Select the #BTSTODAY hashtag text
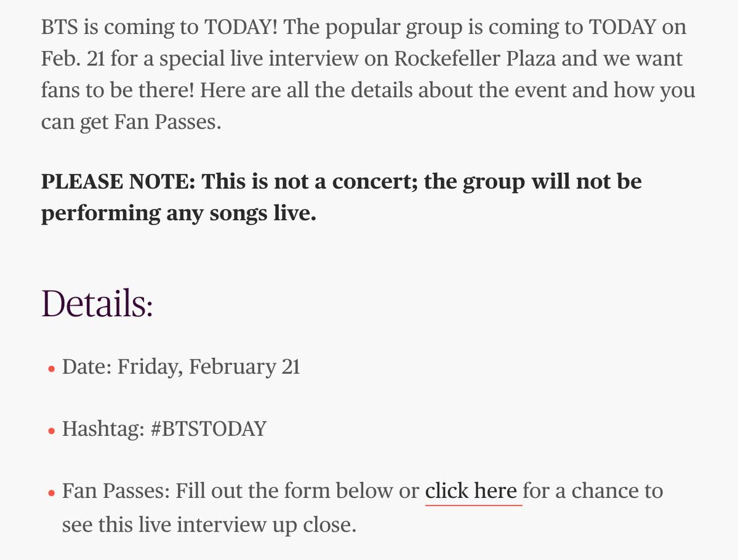The width and height of the screenshot is (738, 560). coord(209,429)
